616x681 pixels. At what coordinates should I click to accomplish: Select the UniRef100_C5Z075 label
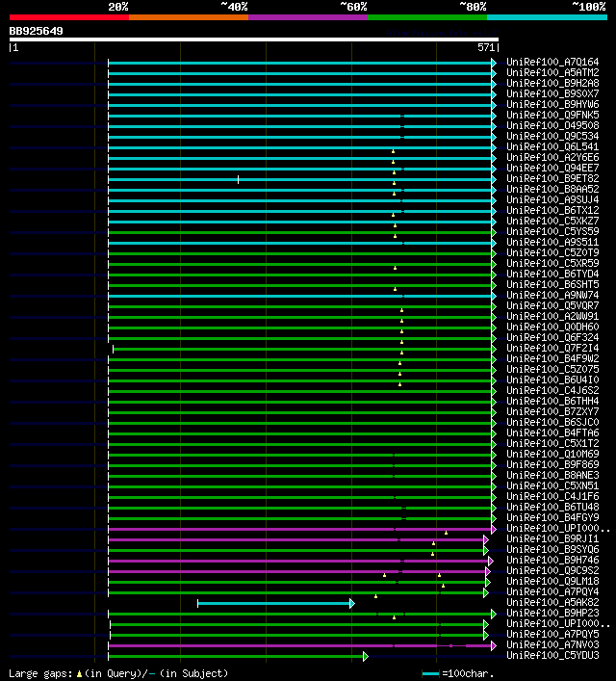552,370
